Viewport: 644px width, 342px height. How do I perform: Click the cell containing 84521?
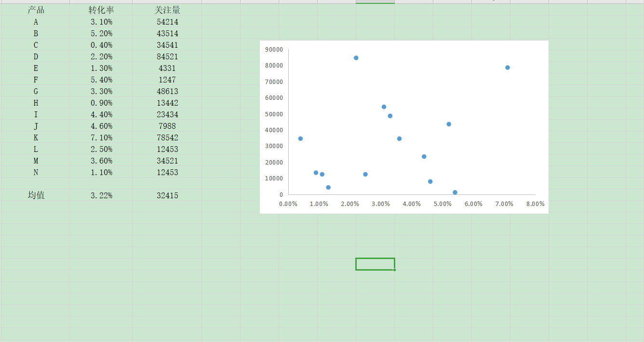[167, 56]
